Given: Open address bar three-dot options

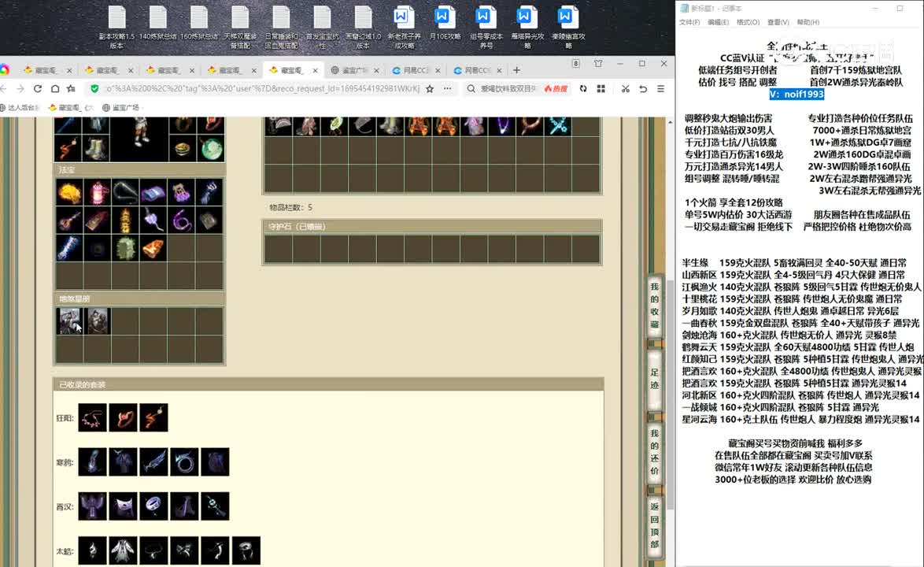Looking at the screenshot, I should pos(448,88).
